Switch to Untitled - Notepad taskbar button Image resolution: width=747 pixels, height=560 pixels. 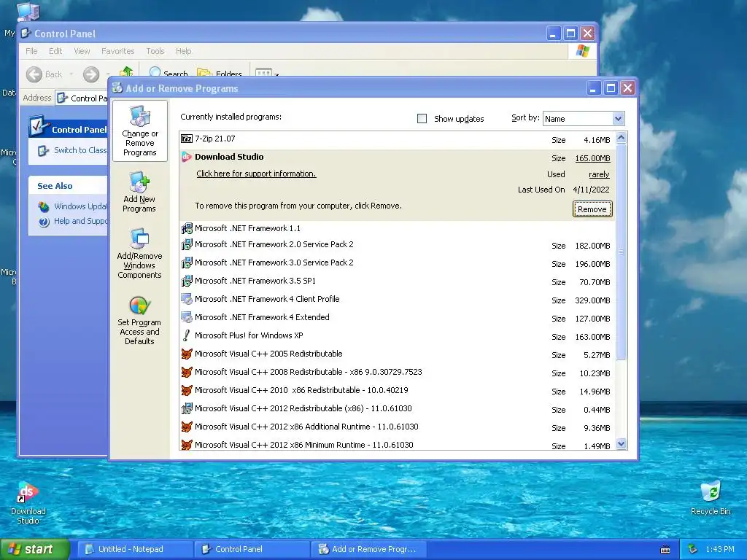135,549
